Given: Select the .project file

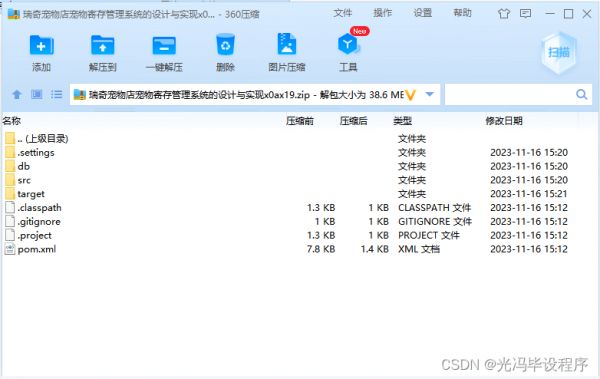Looking at the screenshot, I should 291,235.
